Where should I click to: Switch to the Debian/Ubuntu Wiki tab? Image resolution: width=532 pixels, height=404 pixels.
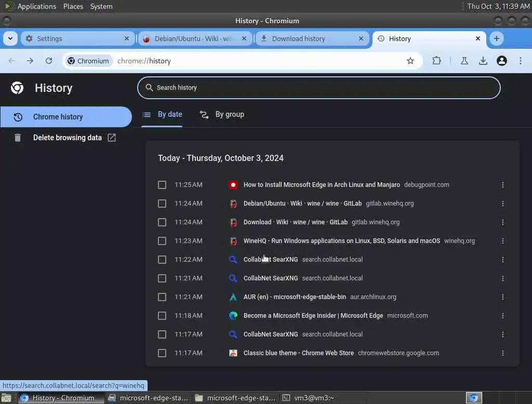194,38
